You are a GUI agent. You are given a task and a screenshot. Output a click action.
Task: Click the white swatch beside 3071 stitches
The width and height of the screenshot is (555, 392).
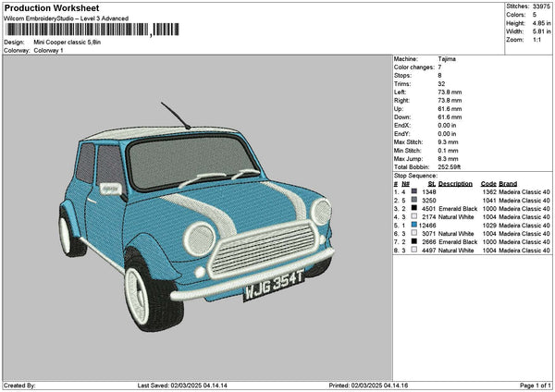click(x=414, y=233)
